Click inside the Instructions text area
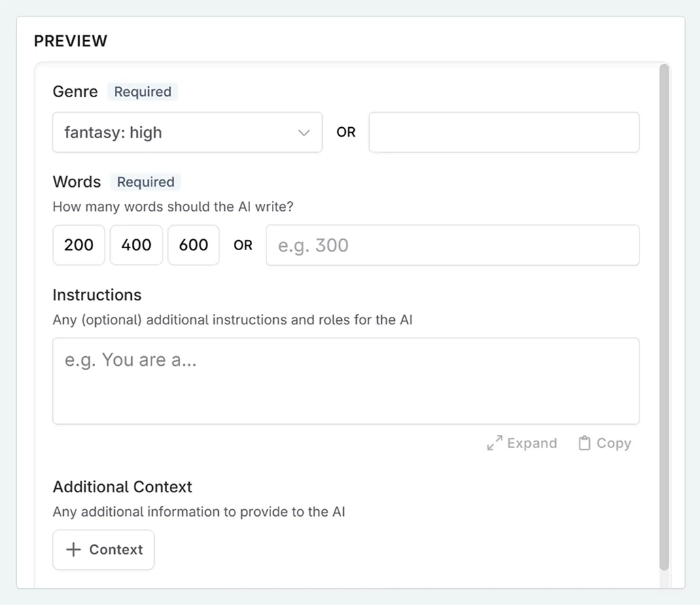 [346, 381]
